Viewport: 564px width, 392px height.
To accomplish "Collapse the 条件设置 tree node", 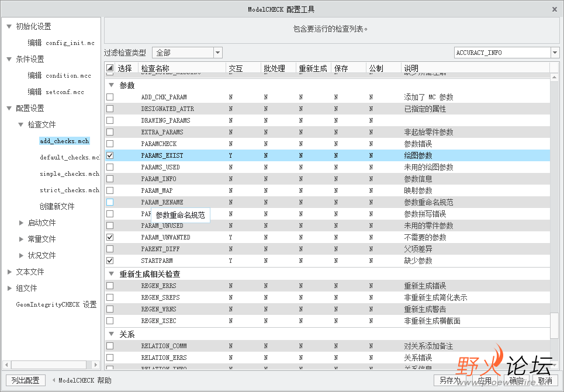I will pyautogui.click(x=9, y=59).
